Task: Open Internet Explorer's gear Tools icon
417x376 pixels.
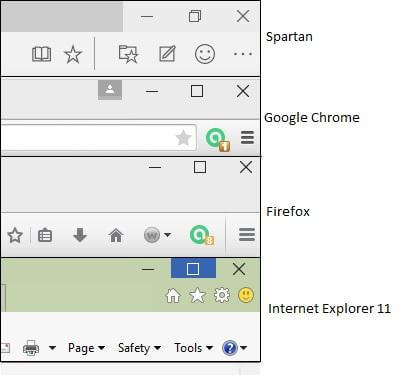Action: coord(222,295)
